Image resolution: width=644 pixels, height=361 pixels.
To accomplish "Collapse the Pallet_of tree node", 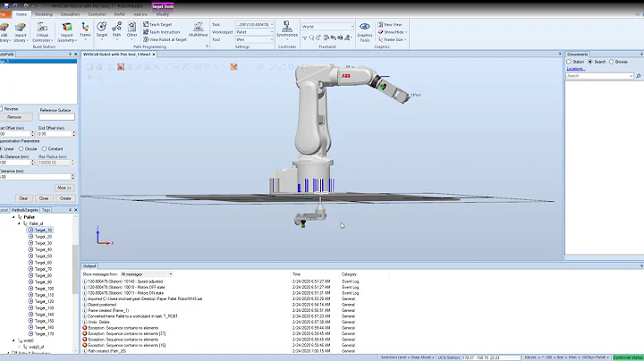I will 20,223.
